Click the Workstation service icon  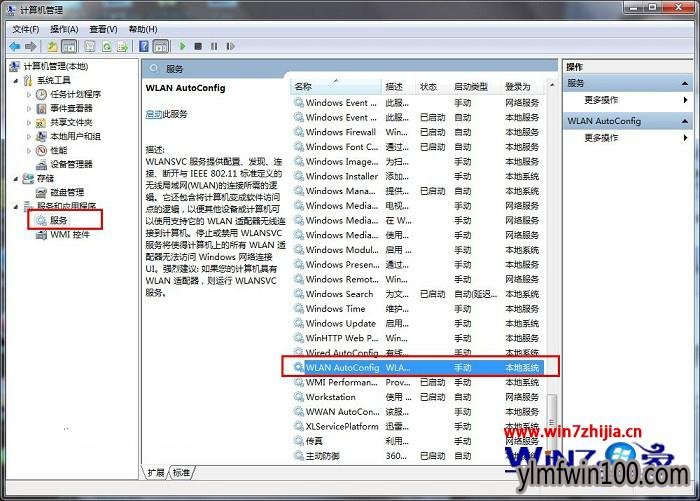point(298,397)
